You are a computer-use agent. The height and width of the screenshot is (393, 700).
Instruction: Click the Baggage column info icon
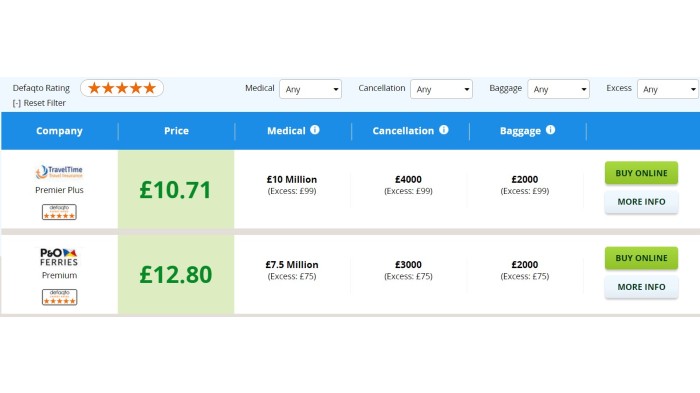(550, 130)
